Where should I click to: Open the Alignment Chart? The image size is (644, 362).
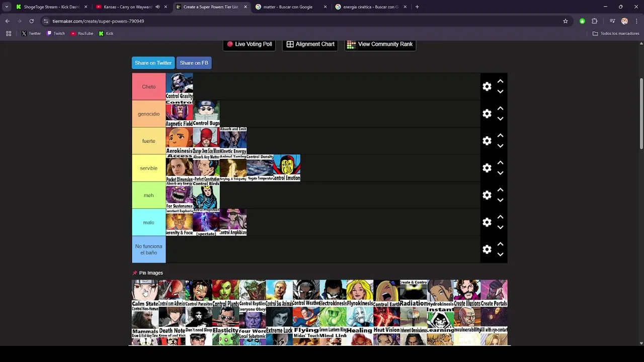310,44
